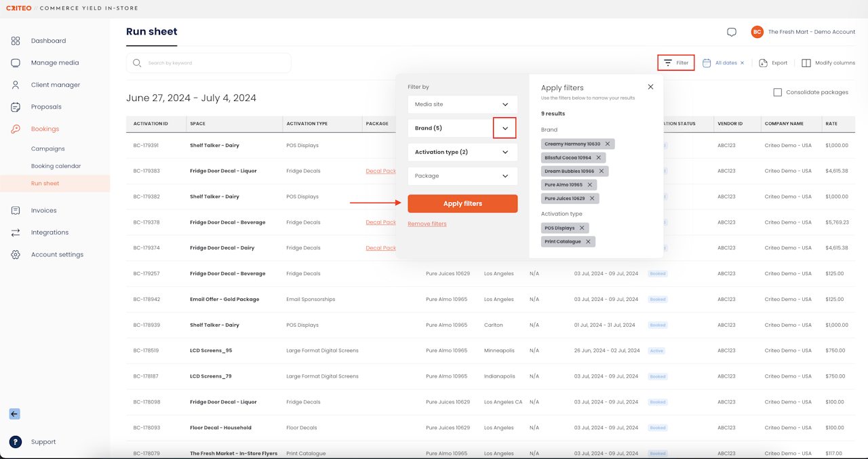Click the Integrations arrows icon
868x459 pixels.
click(x=16, y=233)
